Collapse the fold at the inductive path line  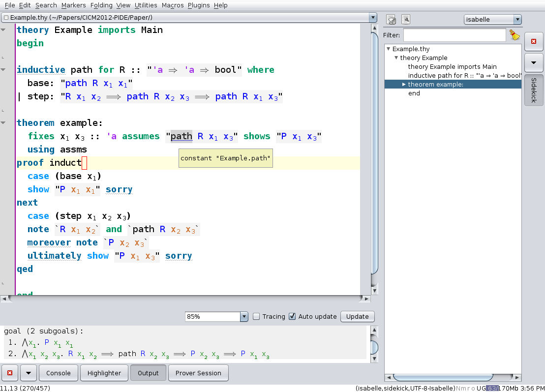[3, 70]
